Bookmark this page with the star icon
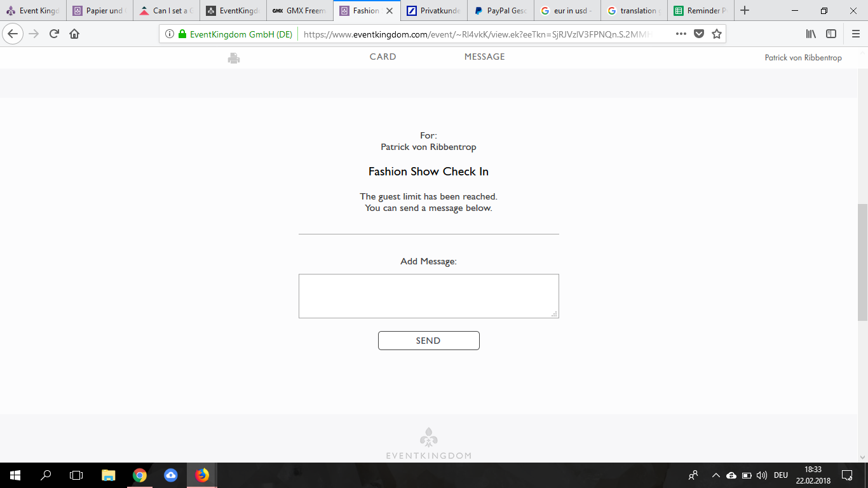 pos(717,34)
